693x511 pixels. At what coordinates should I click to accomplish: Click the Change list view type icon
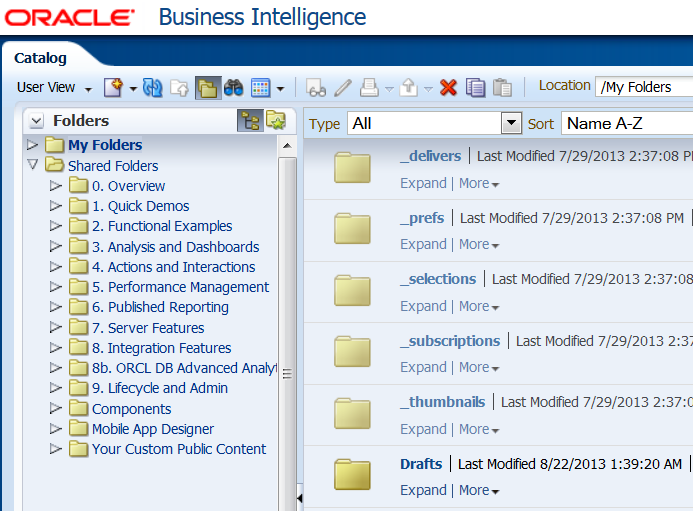(x=260, y=88)
